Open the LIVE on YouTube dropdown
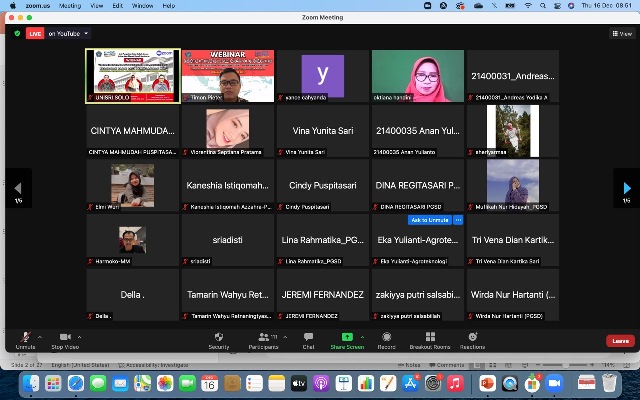640x400 pixels. (x=86, y=33)
